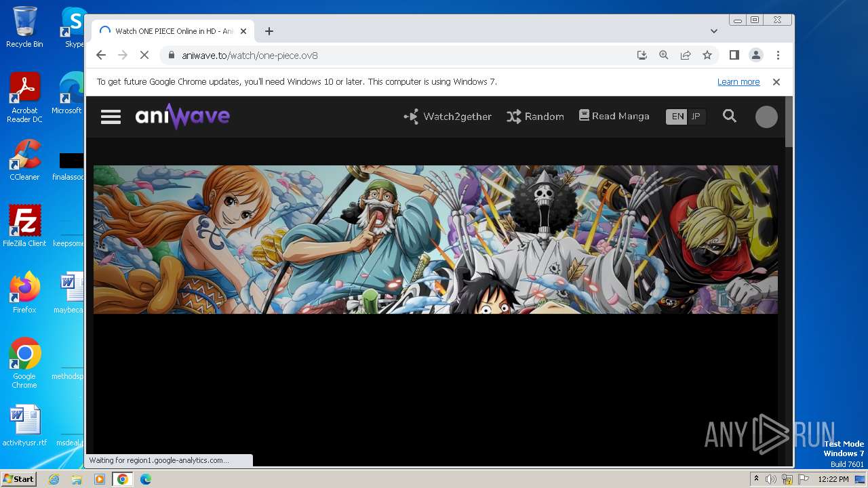
Task: Switch title language to JP
Action: coord(696,117)
